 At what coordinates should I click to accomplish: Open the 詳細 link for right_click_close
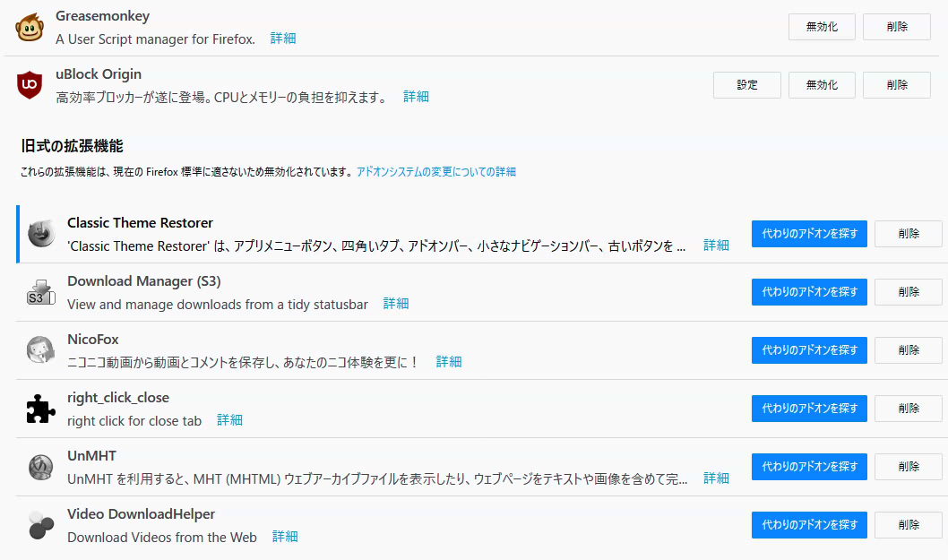click(x=229, y=420)
